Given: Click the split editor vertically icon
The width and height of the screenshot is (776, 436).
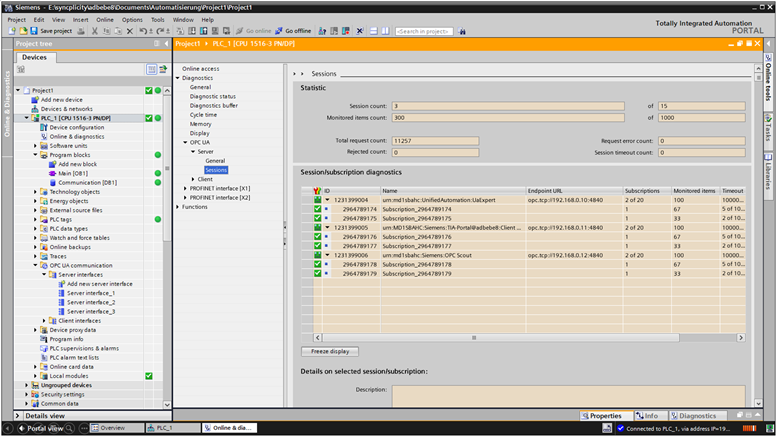Looking at the screenshot, I should (386, 31).
